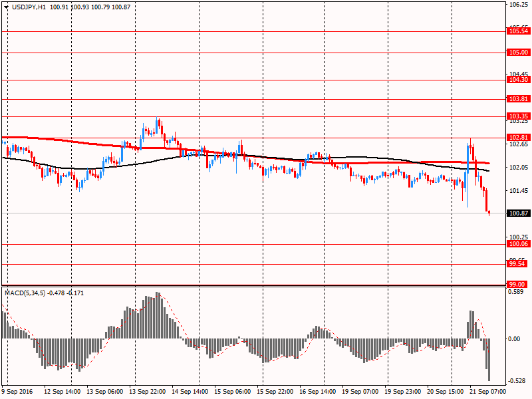This screenshot has height=399, width=532.
Task: Select the 19 Sep 07:00 time axis label
Action: pos(360,392)
